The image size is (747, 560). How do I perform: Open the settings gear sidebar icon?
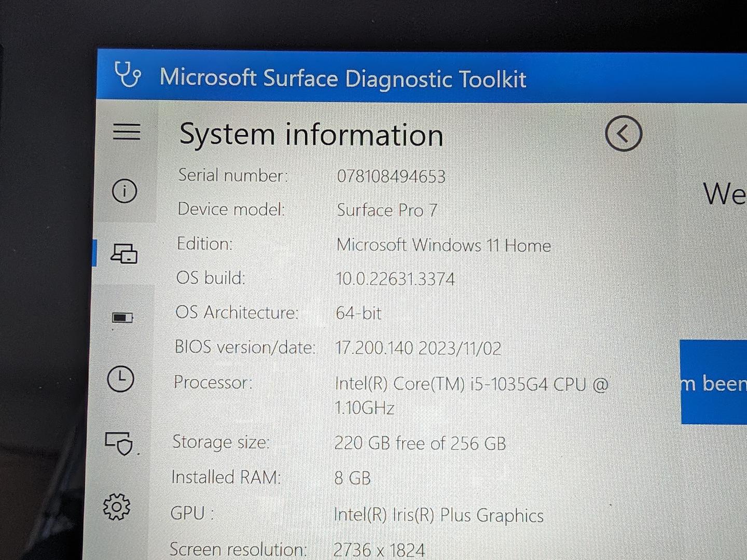[x=117, y=507]
